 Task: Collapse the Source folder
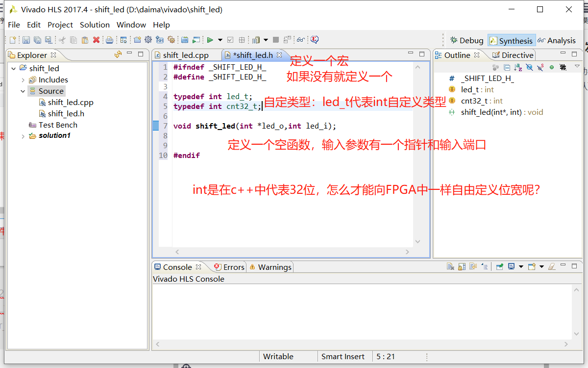pos(23,91)
